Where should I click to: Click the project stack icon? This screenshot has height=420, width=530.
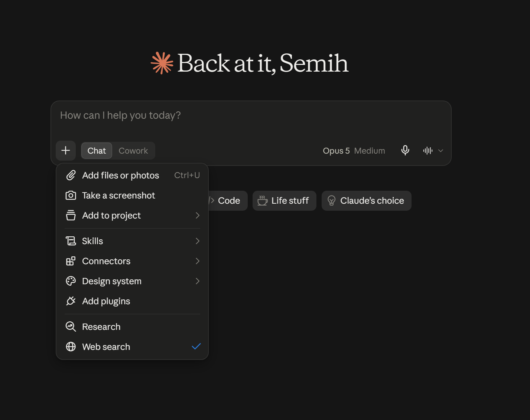[71, 216]
